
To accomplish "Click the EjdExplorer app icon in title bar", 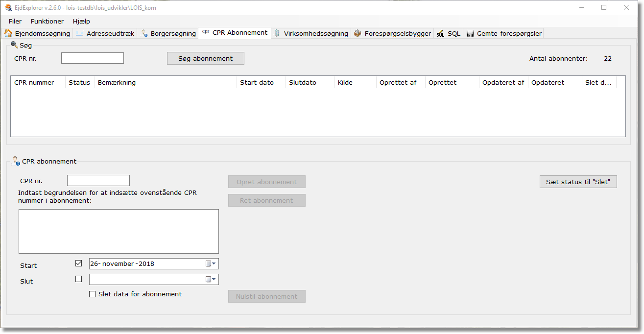I will point(8,8).
